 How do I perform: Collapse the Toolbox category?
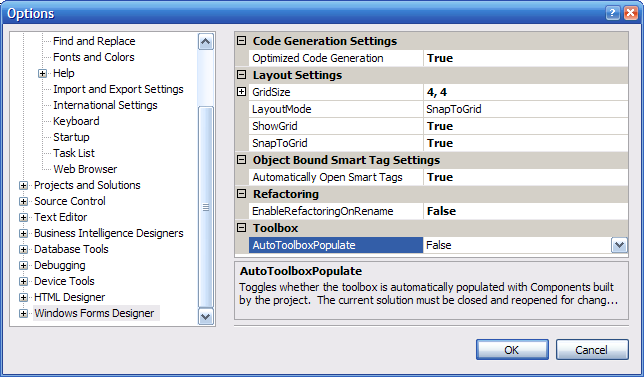click(x=242, y=228)
